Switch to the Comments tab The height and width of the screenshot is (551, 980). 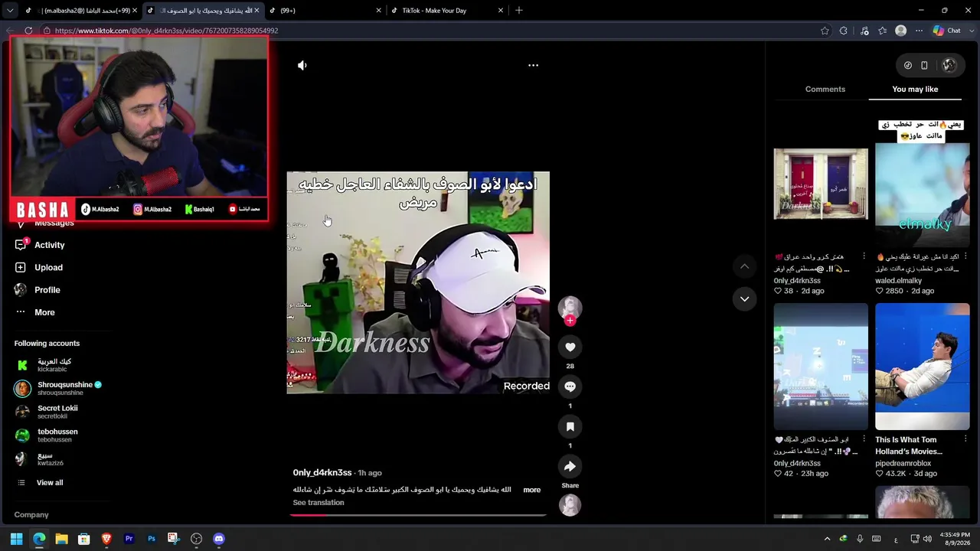(825, 90)
